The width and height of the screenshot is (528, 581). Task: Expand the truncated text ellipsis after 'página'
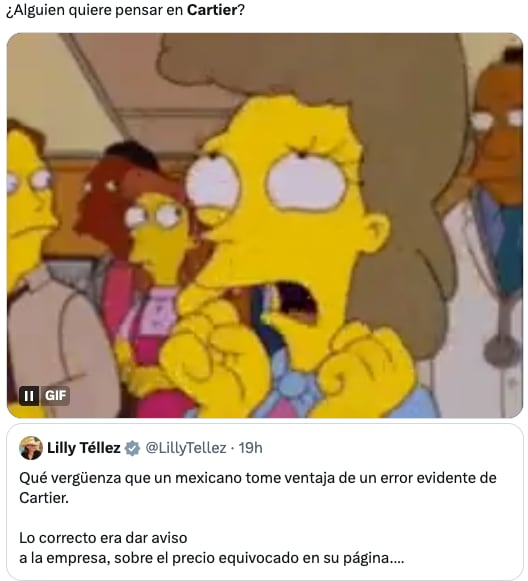click(x=397, y=560)
